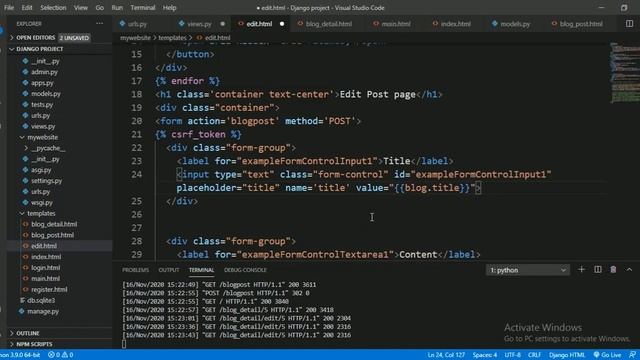Switch to the urls.py editor tab

point(137,24)
